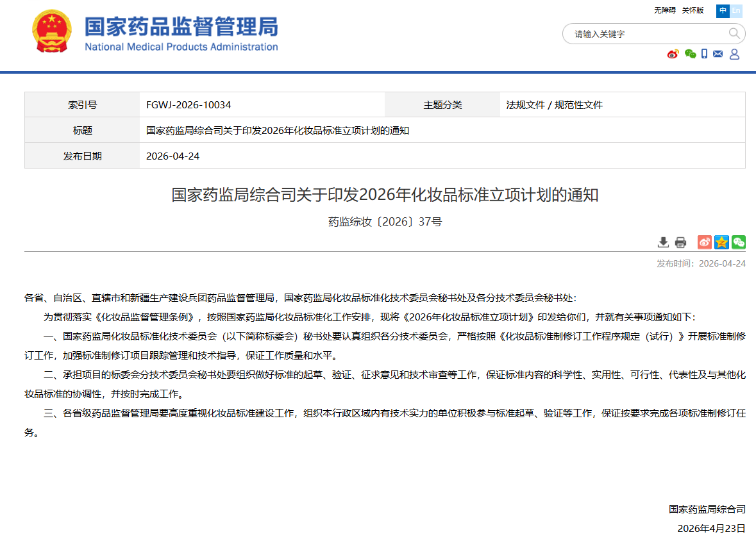Screen dimensions: 756x539
Task: Open the official Weibo icon in header
Action: [x=673, y=54]
